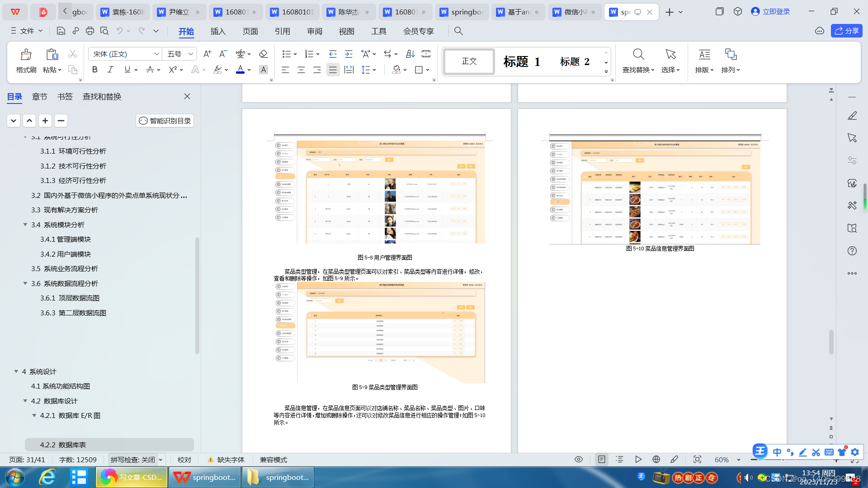Switch to page layout view icon
This screenshot has width=868, height=488.
click(601, 460)
